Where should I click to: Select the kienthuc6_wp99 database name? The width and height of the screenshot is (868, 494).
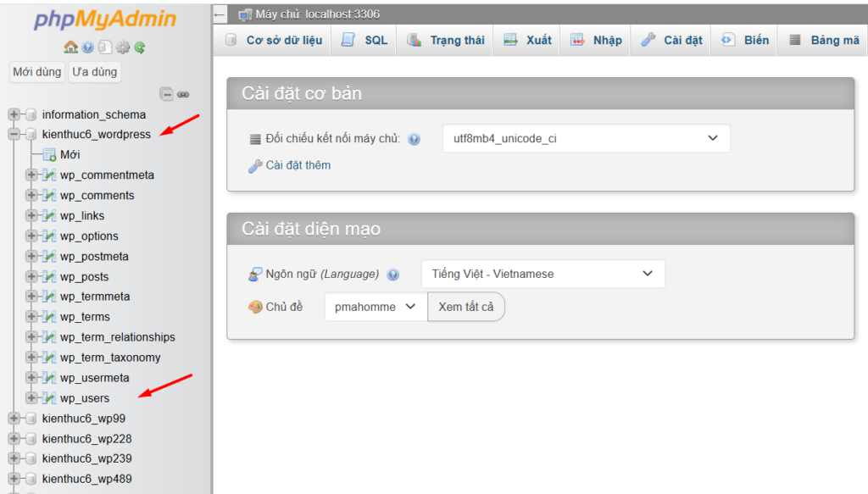(x=84, y=419)
